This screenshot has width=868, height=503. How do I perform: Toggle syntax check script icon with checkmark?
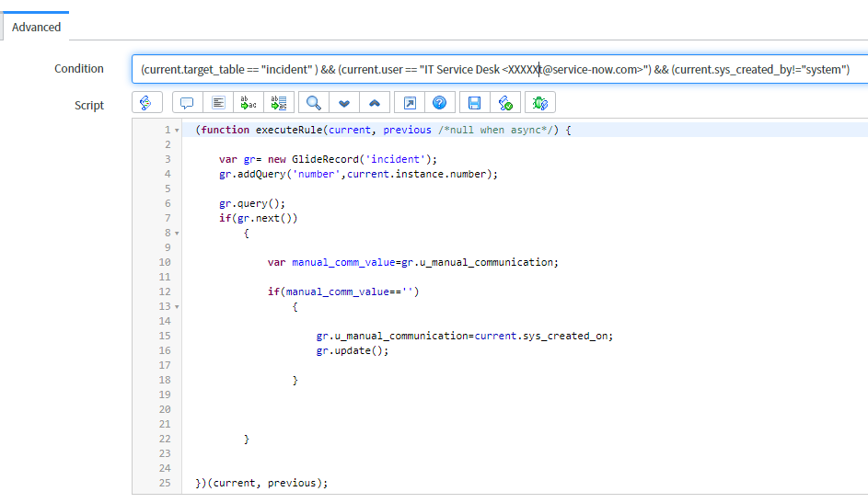point(505,103)
